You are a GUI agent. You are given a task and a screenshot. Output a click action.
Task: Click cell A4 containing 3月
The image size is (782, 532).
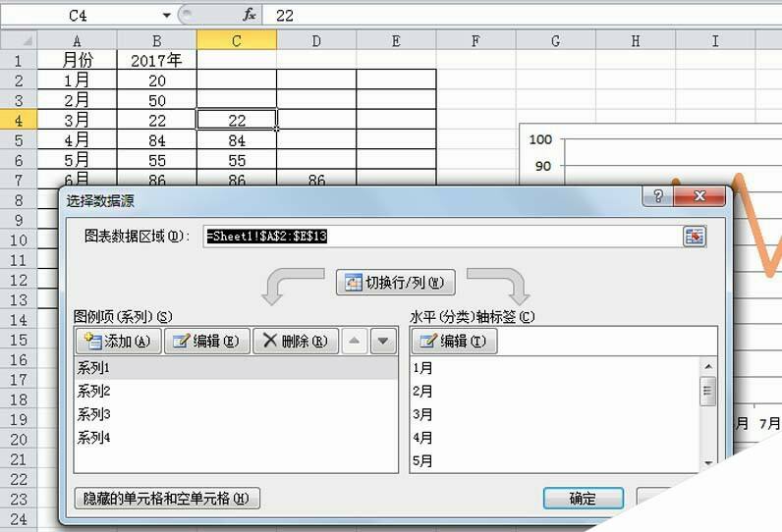click(77, 120)
